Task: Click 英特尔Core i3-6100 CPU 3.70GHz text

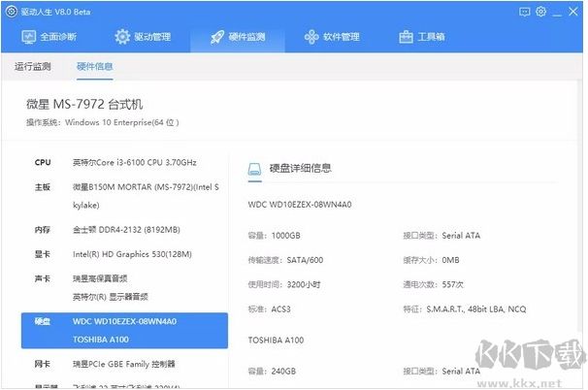Action: [135, 162]
